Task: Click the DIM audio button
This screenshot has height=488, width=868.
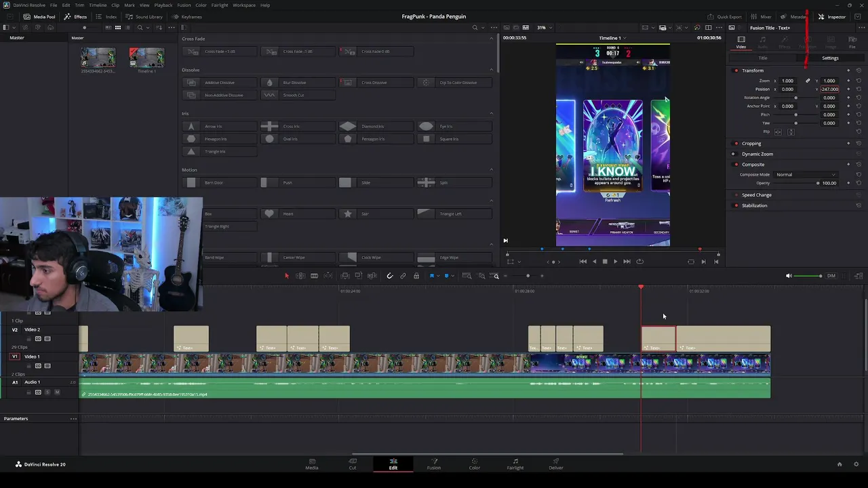Action: (831, 276)
